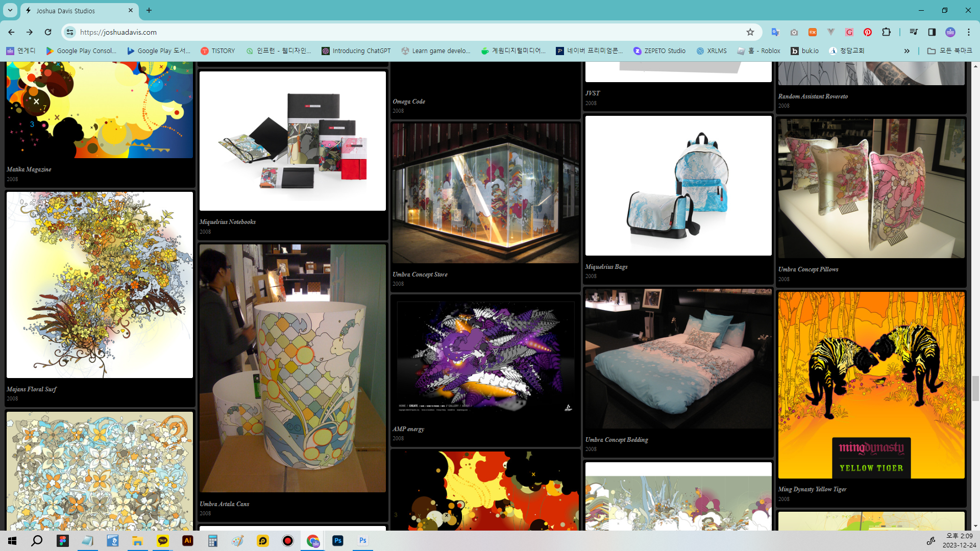This screenshot has width=980, height=551.
Task: Open the Extensions puzzle menu
Action: [x=886, y=32]
